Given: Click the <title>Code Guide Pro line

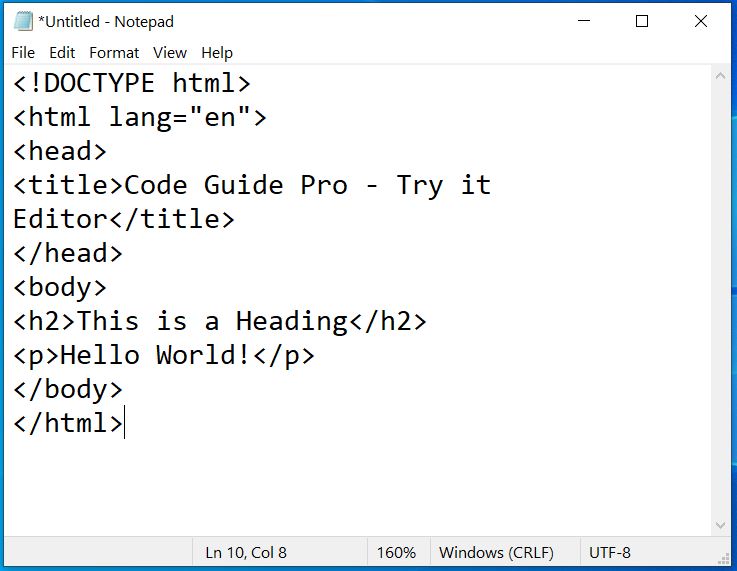Looking at the screenshot, I should coord(252,185).
